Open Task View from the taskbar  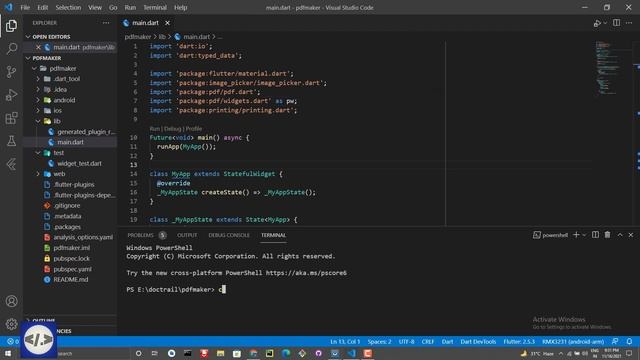click(x=154, y=353)
